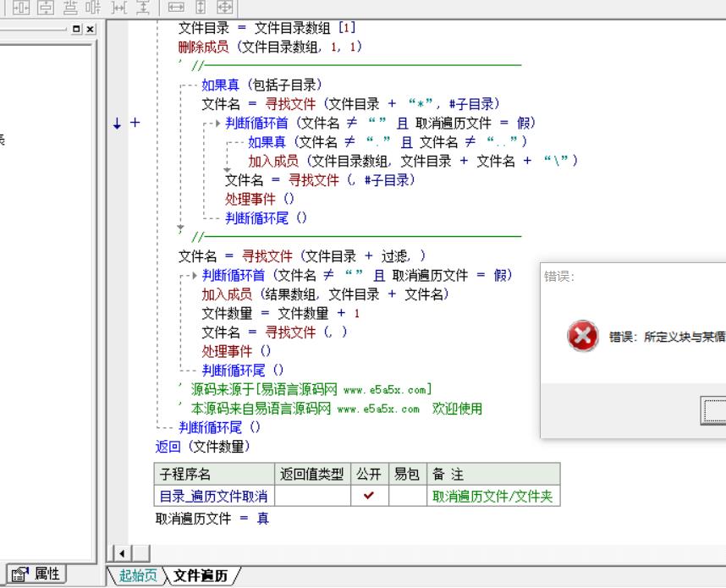Click the center vertically in window toolbar icon
Viewport: 726px width, 588px height.
click(x=46, y=7)
